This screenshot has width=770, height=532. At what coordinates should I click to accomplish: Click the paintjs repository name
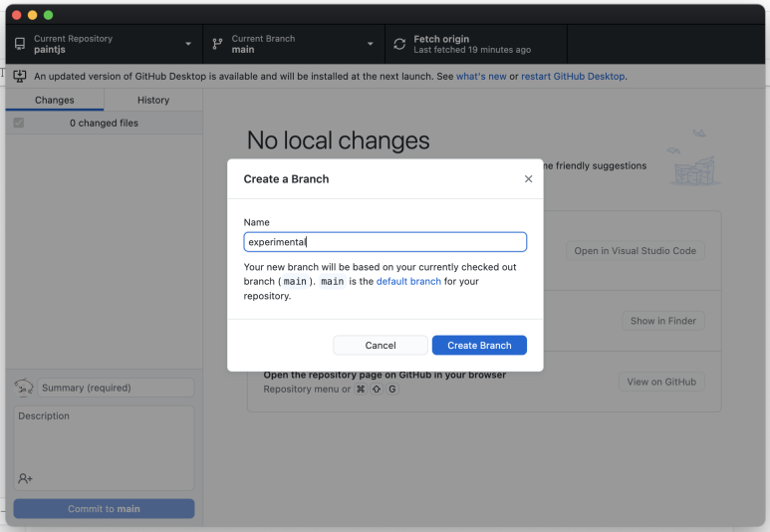point(50,50)
